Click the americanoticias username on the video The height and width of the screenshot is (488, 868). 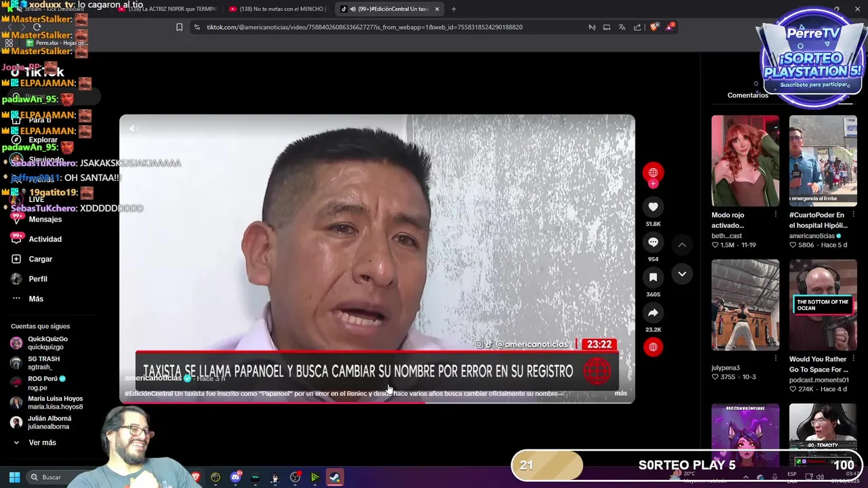pos(153,378)
